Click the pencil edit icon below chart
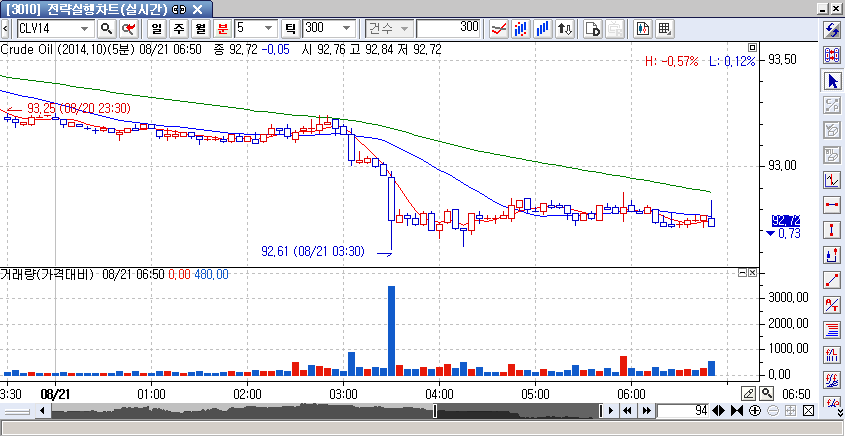845x437 pixels. (x=749, y=393)
